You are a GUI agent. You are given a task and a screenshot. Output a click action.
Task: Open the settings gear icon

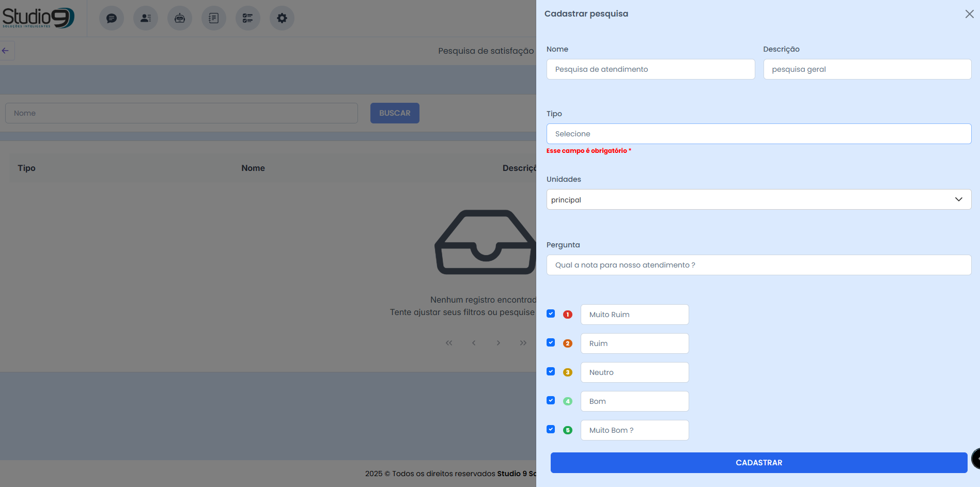(282, 19)
